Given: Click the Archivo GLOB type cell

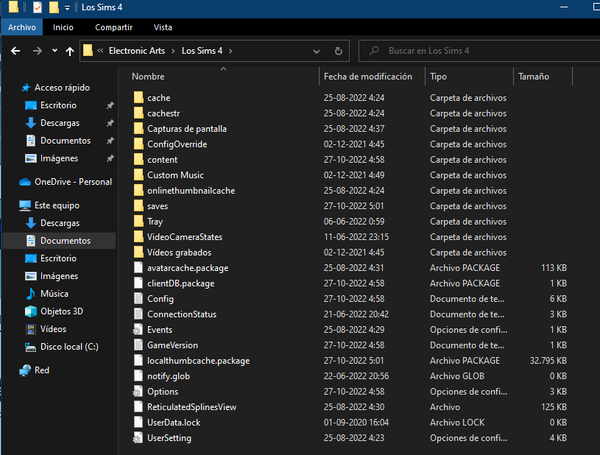Looking at the screenshot, I should tap(457, 376).
